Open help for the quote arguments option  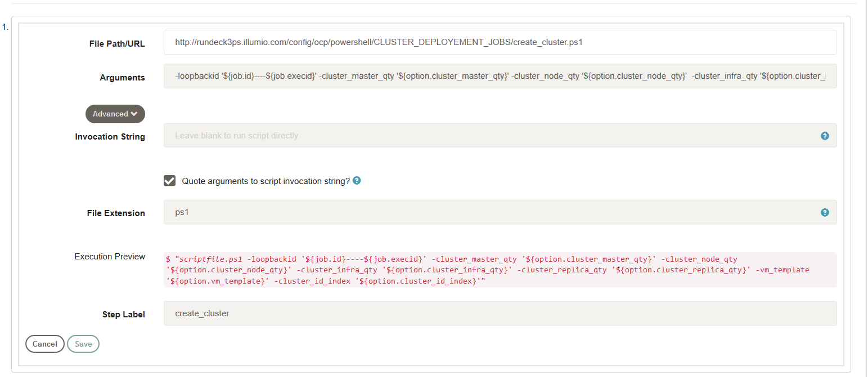coord(356,181)
